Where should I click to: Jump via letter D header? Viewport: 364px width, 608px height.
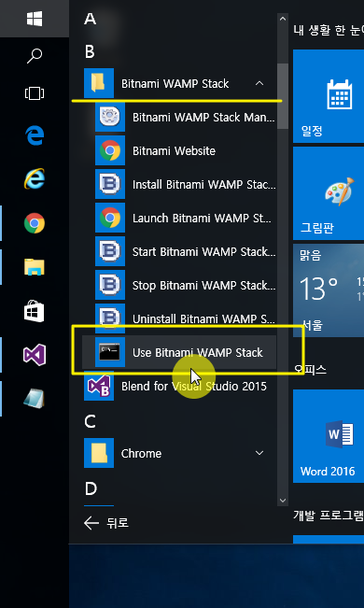click(x=91, y=489)
